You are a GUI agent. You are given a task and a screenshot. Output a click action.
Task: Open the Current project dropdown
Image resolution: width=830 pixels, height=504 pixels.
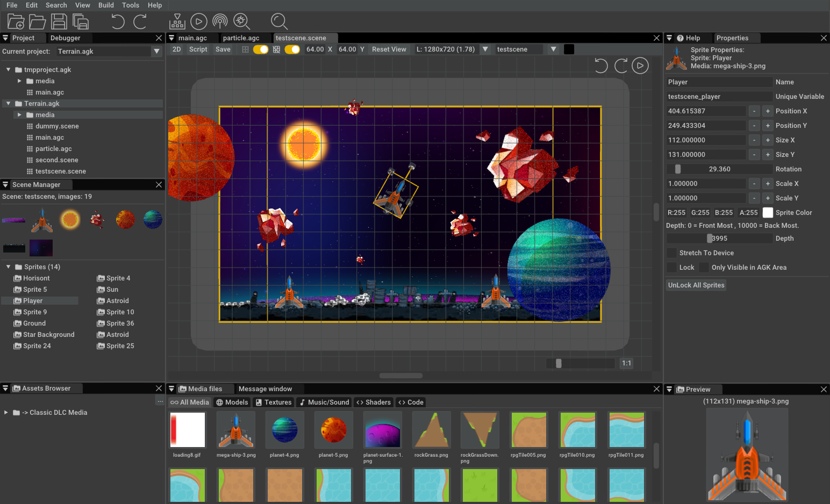[156, 52]
